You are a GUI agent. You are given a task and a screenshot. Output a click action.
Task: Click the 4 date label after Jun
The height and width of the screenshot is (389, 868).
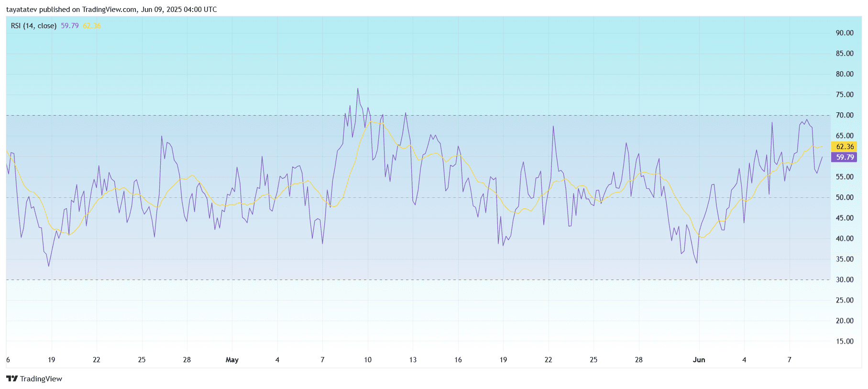tap(744, 360)
